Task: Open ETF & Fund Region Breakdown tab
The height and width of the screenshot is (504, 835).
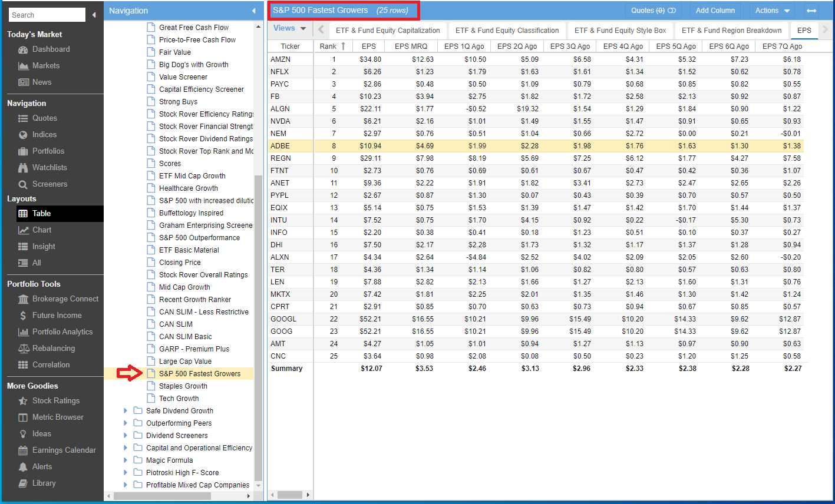Action: (x=732, y=31)
